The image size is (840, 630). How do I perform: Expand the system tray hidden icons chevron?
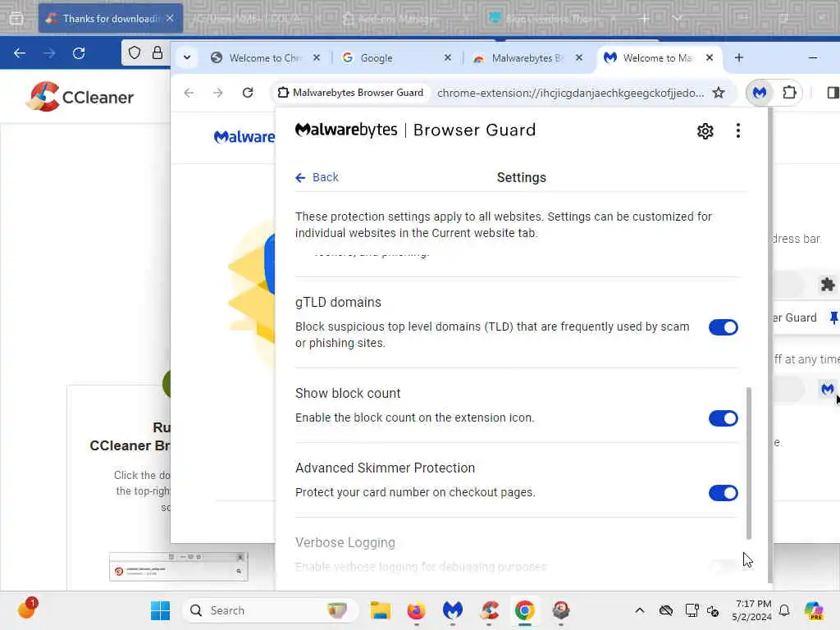640,610
